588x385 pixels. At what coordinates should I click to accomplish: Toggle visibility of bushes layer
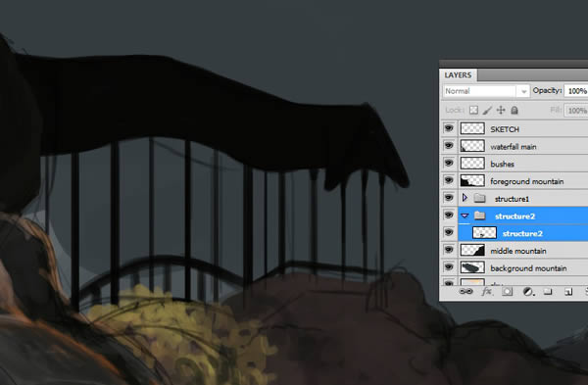pyautogui.click(x=449, y=163)
